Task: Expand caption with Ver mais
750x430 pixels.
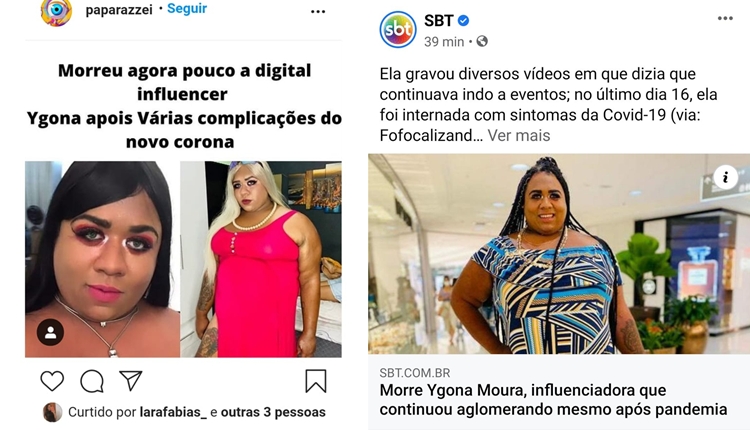Action: pos(518,136)
